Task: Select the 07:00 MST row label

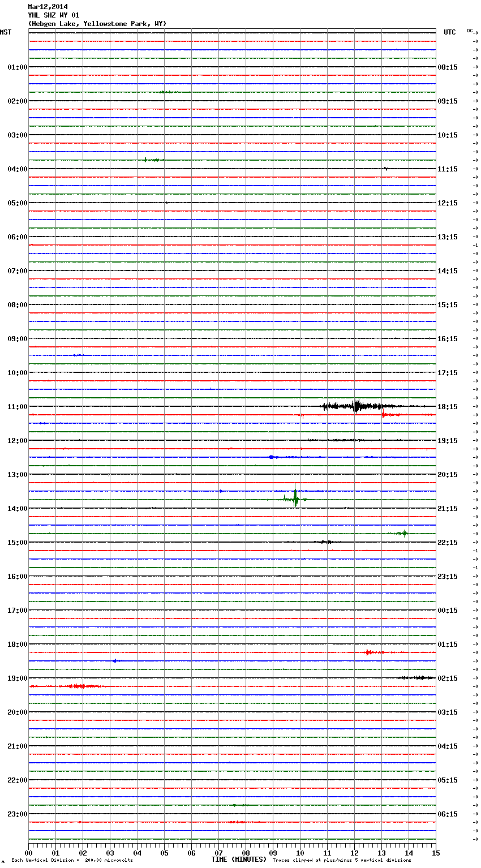Action: click(x=18, y=271)
